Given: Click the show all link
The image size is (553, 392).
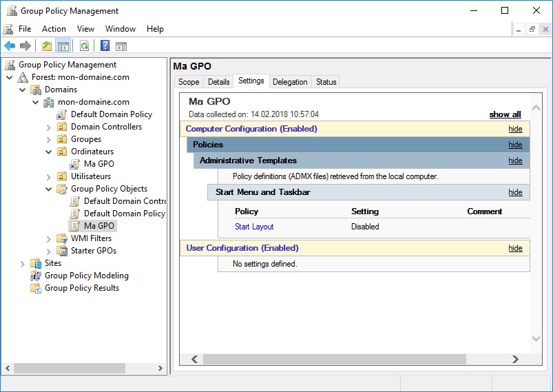Looking at the screenshot, I should coord(505,114).
